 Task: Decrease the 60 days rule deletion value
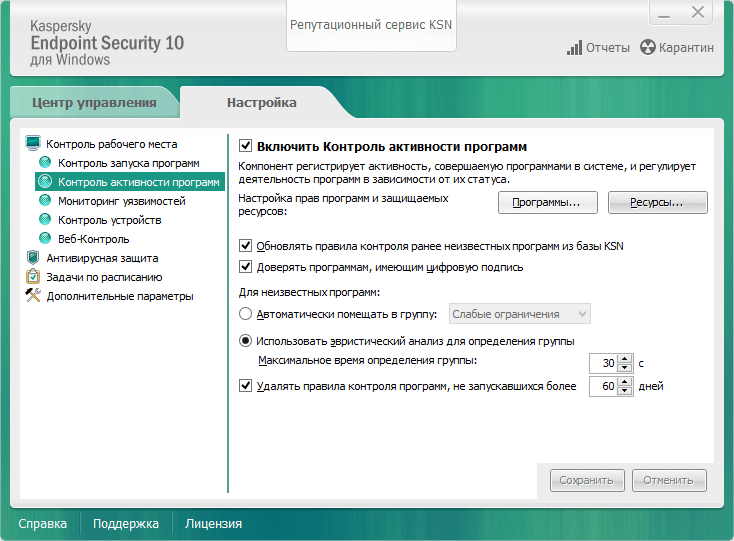625,391
